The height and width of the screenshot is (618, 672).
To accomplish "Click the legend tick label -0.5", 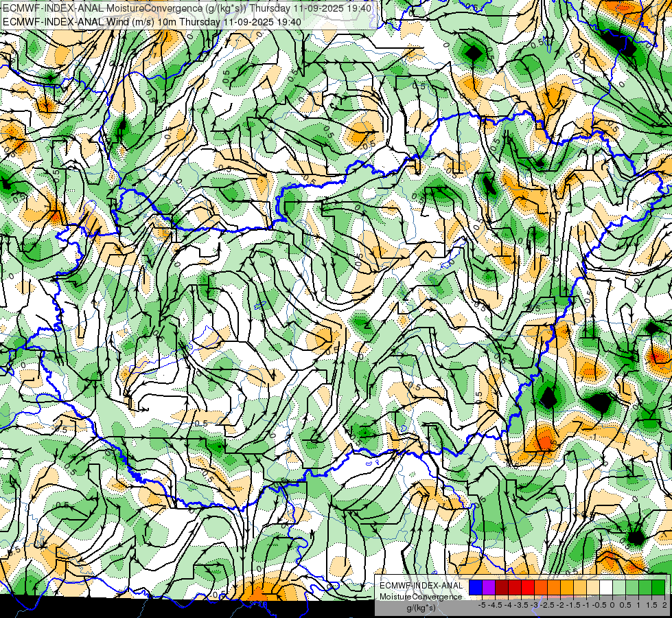I will [599, 605].
